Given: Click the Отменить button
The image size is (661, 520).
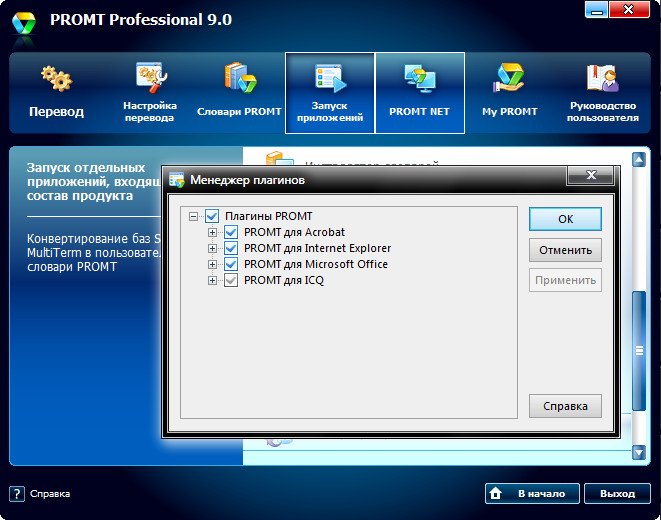Looking at the screenshot, I should [565, 249].
